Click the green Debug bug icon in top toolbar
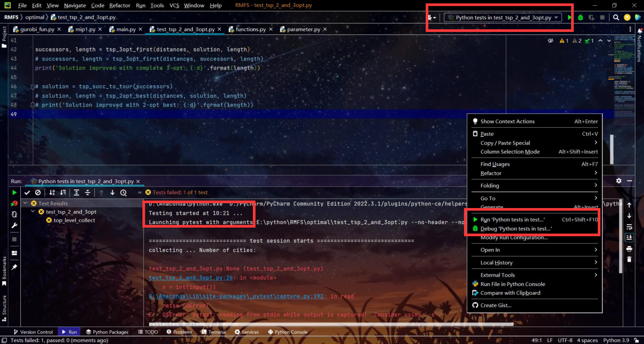 pyautogui.click(x=581, y=18)
